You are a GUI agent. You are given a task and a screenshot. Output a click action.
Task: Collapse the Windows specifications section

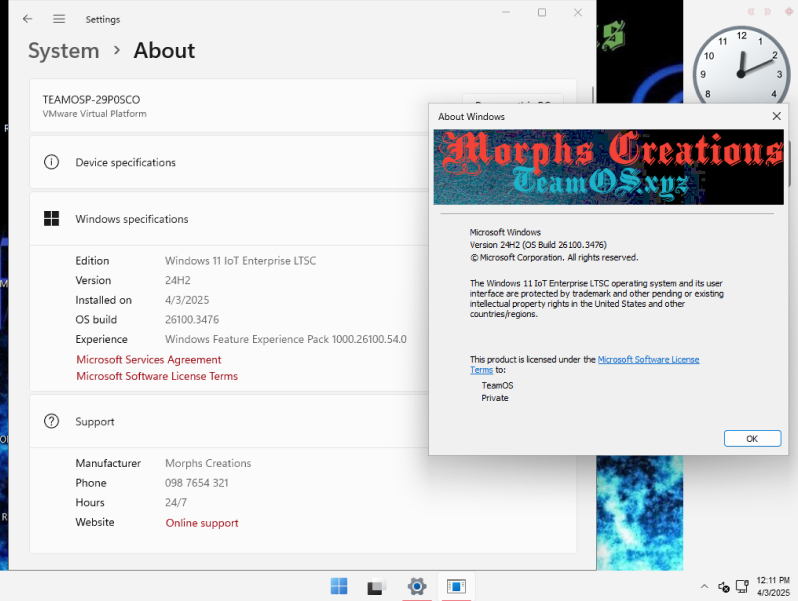(229, 219)
